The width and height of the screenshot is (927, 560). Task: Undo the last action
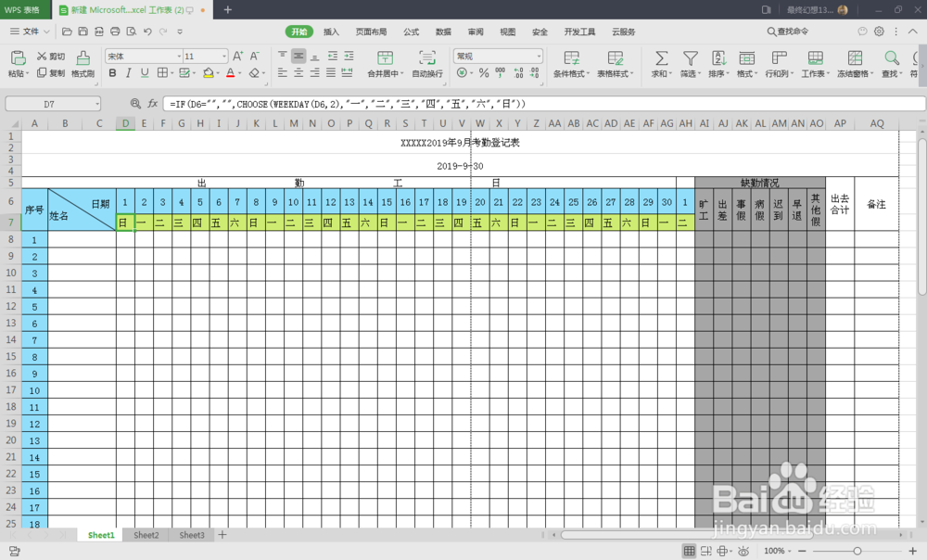147,32
